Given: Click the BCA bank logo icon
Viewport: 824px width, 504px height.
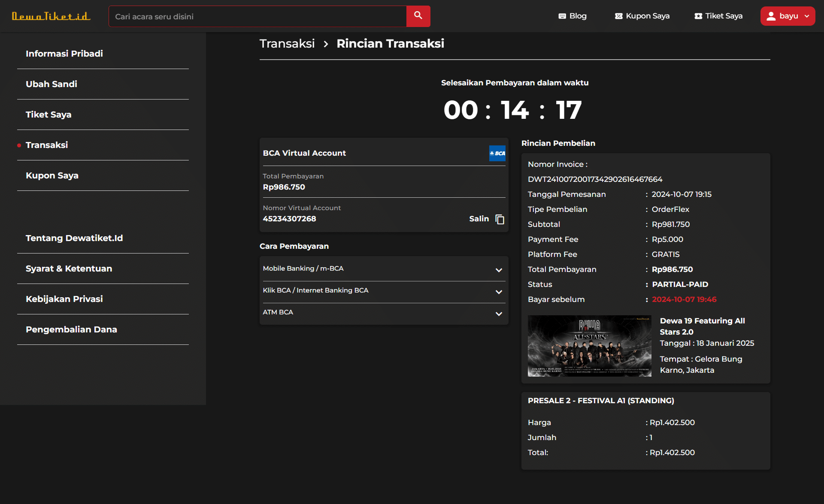Looking at the screenshot, I should click(497, 153).
